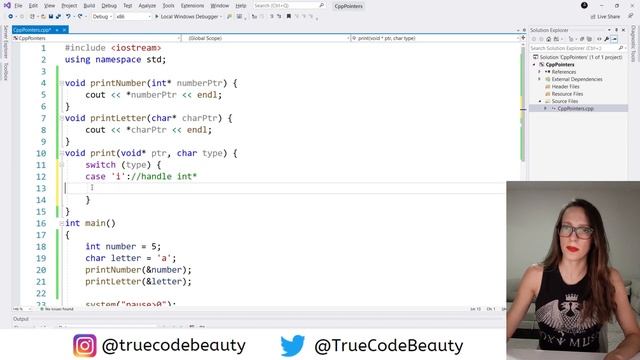Expand the References node
This screenshot has width=640, height=360.
point(539,72)
